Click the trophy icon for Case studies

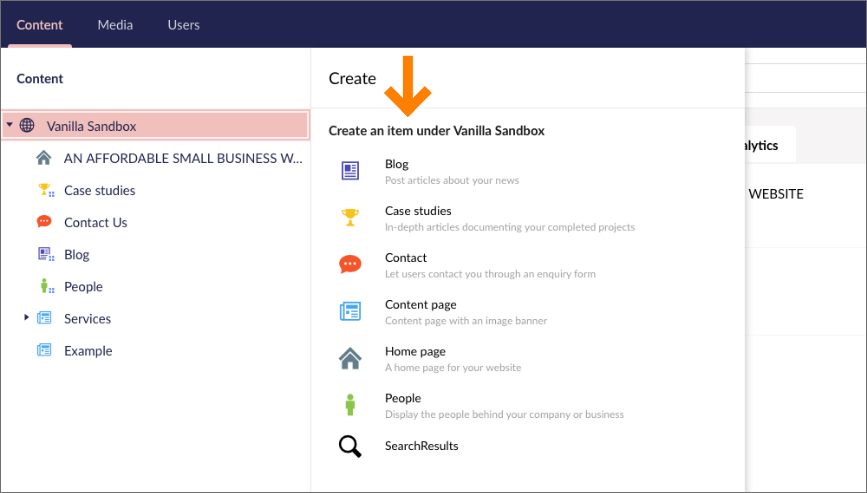click(x=350, y=217)
